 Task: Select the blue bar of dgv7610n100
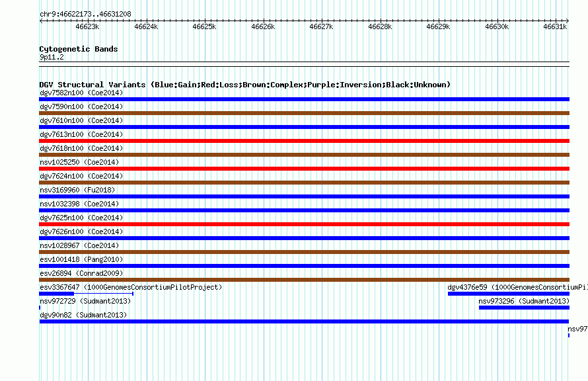click(304, 127)
